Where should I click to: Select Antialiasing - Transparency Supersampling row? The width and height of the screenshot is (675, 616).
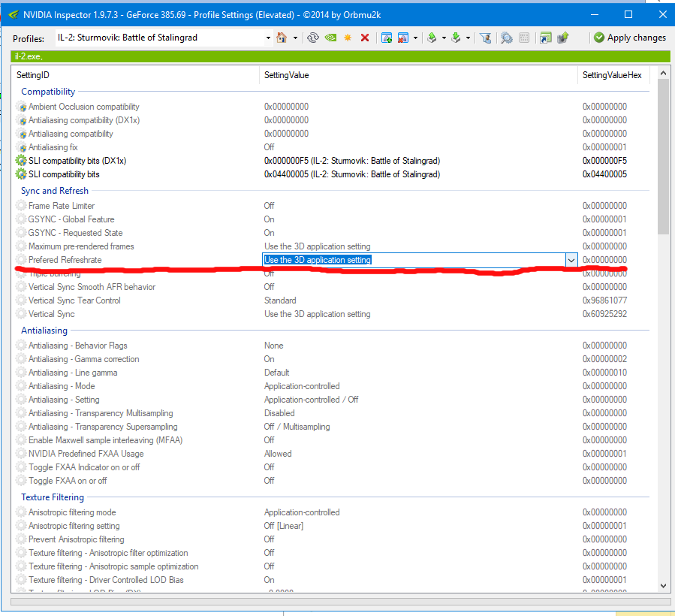click(x=330, y=427)
